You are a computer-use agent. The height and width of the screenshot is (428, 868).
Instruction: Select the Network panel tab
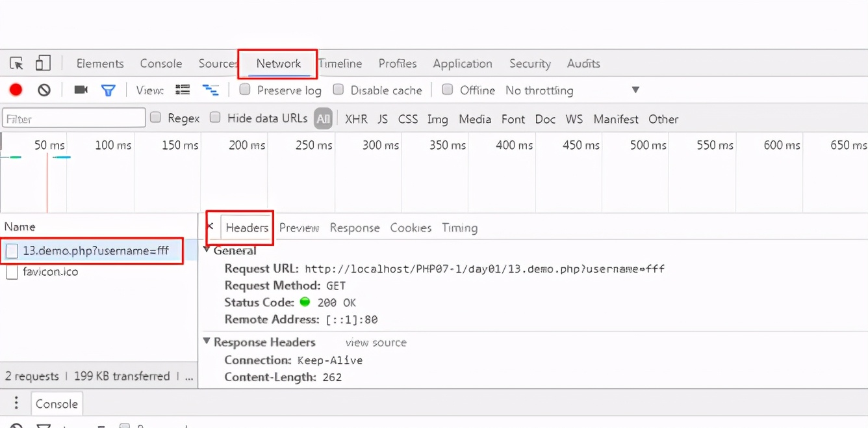click(x=279, y=63)
